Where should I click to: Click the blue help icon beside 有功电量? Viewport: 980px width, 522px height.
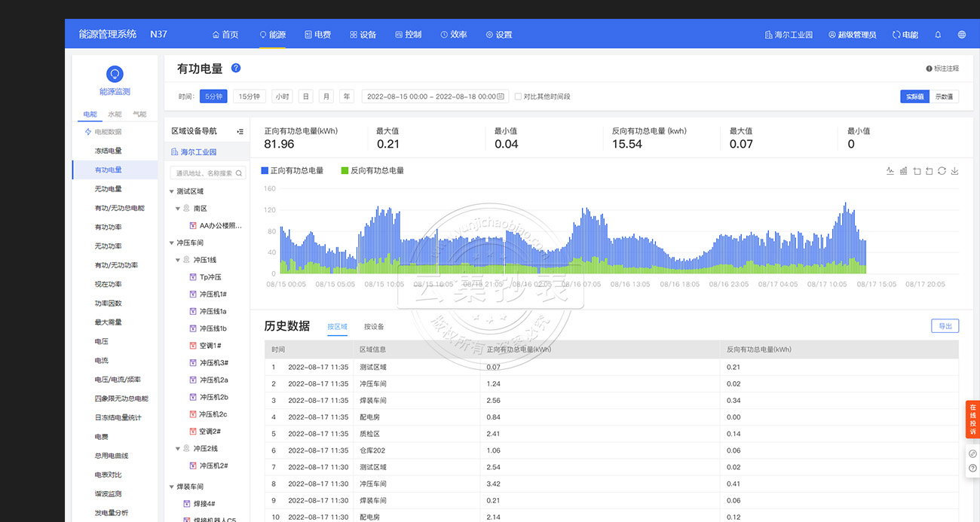[236, 68]
